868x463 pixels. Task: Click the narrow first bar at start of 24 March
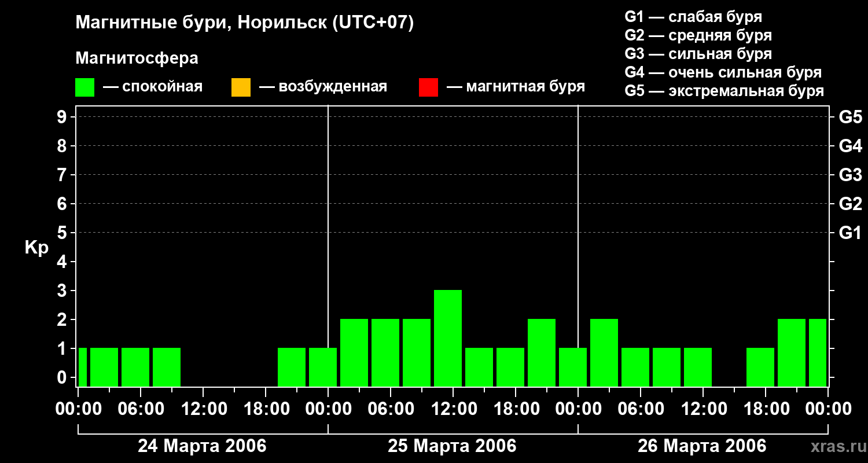(83, 367)
